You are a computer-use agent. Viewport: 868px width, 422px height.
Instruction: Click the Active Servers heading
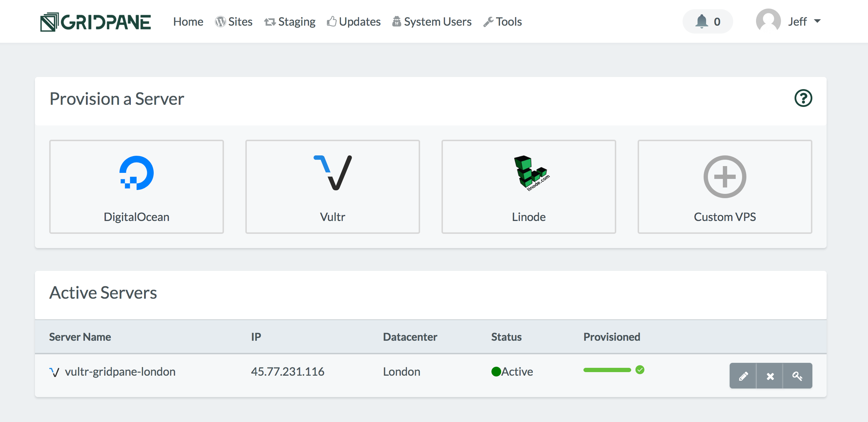103,293
